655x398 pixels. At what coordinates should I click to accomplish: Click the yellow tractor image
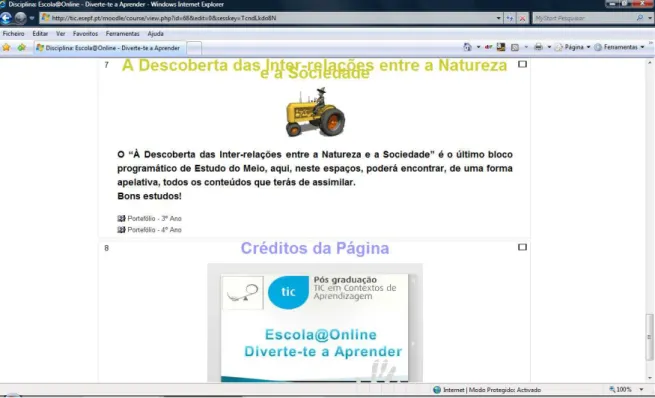tap(315, 112)
